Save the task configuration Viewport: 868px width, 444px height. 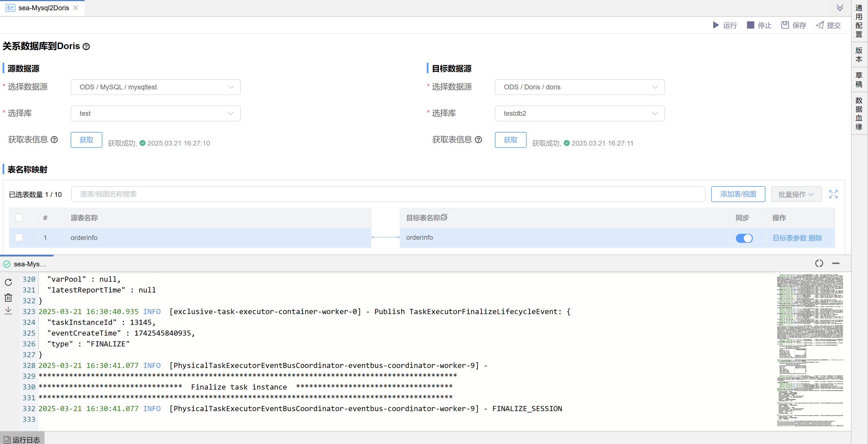[793, 25]
